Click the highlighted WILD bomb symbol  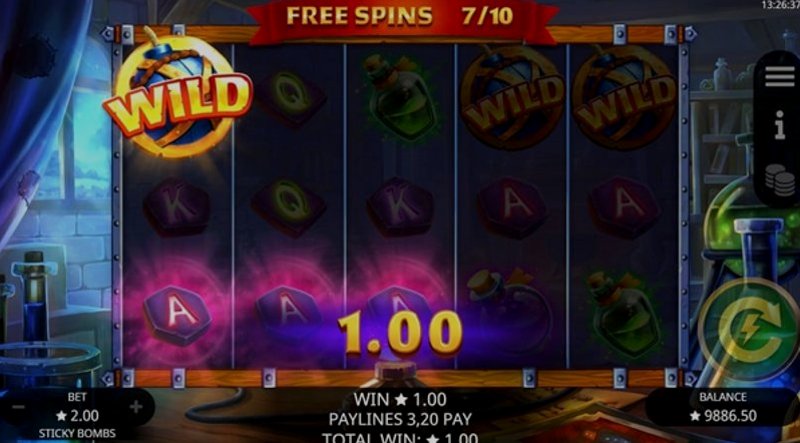coord(177,95)
